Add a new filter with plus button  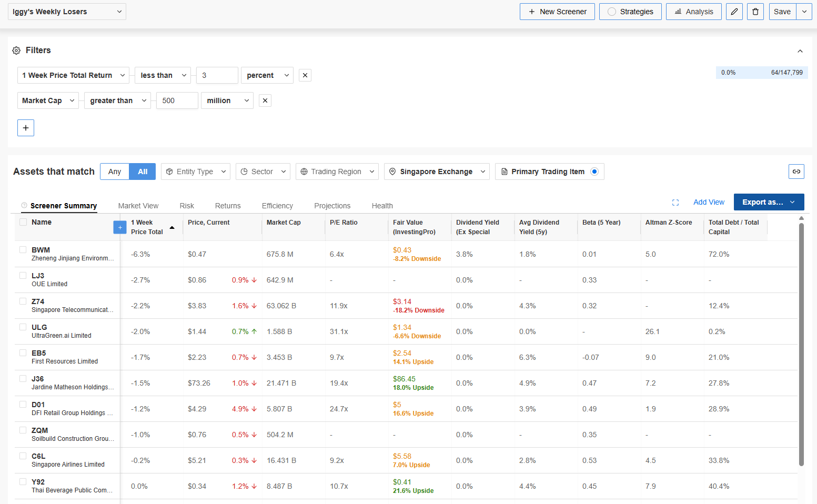pos(26,128)
